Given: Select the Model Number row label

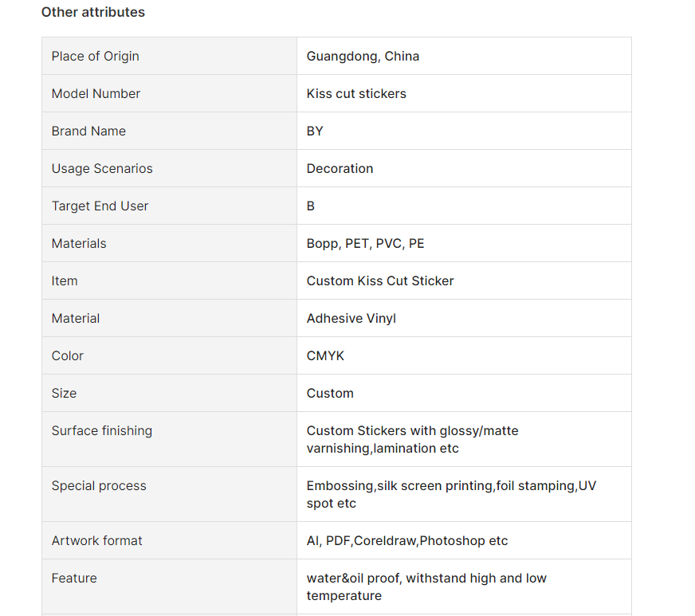Looking at the screenshot, I should [x=96, y=93].
